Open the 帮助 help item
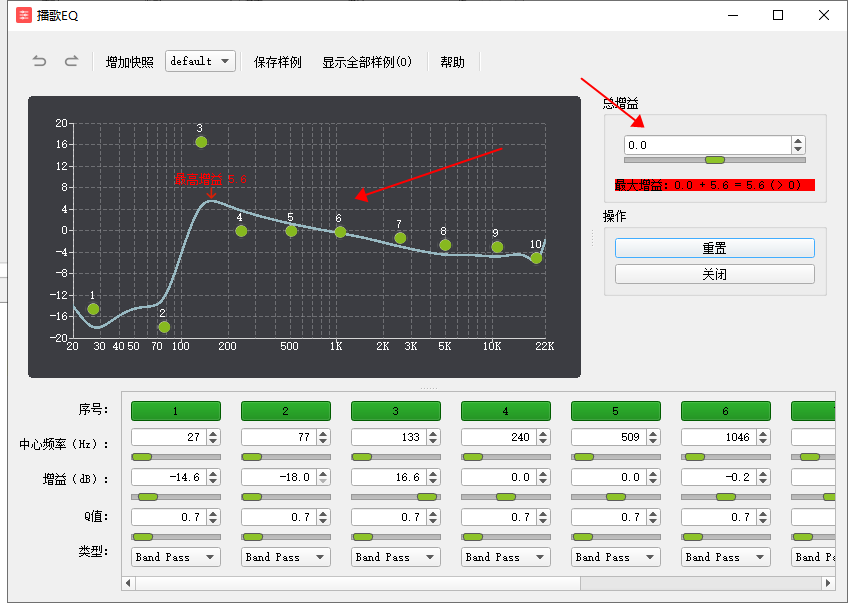 (x=453, y=62)
